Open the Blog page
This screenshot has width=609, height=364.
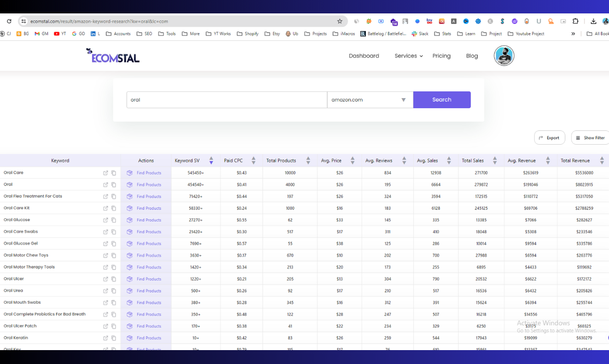pos(472,56)
